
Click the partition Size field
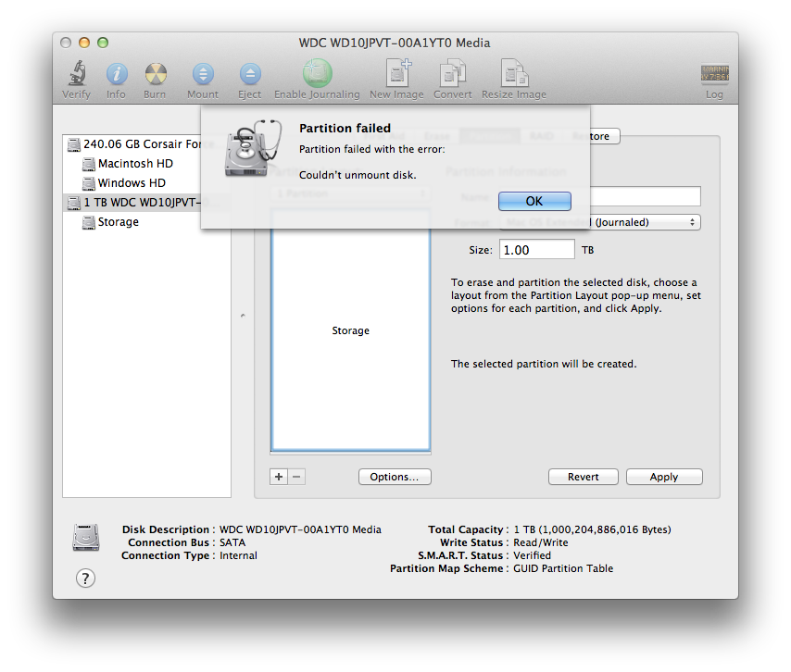point(537,250)
